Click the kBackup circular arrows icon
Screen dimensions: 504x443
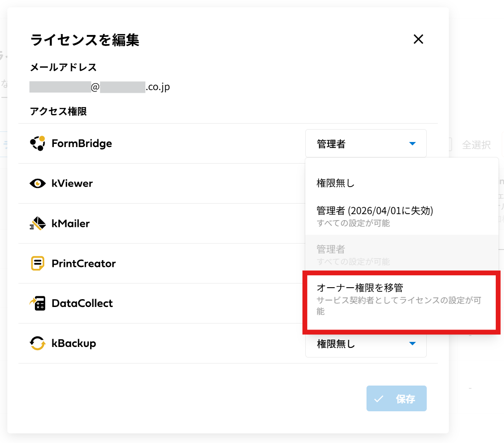[x=37, y=343]
